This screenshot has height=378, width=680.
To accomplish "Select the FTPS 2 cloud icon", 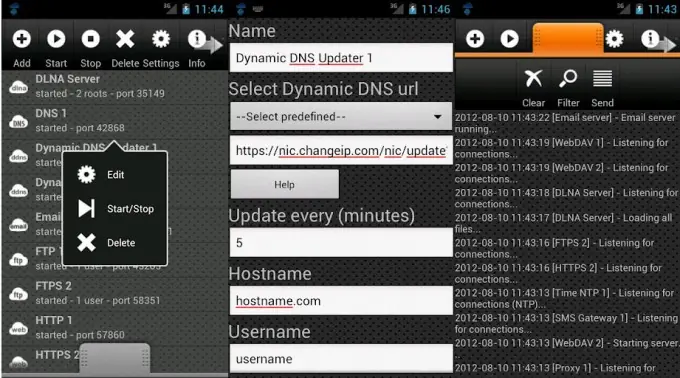I will pos(19,294).
